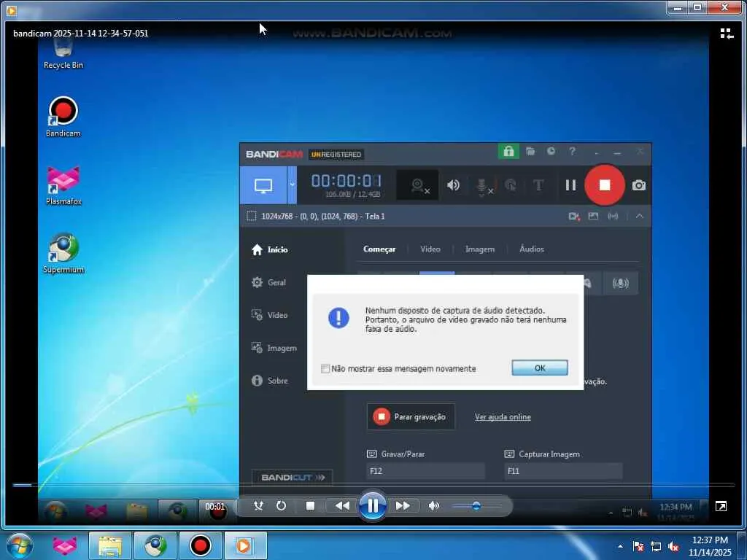Image resolution: width=747 pixels, height=560 pixels.
Task: Click the fast forward button in media player
Action: [403, 506]
